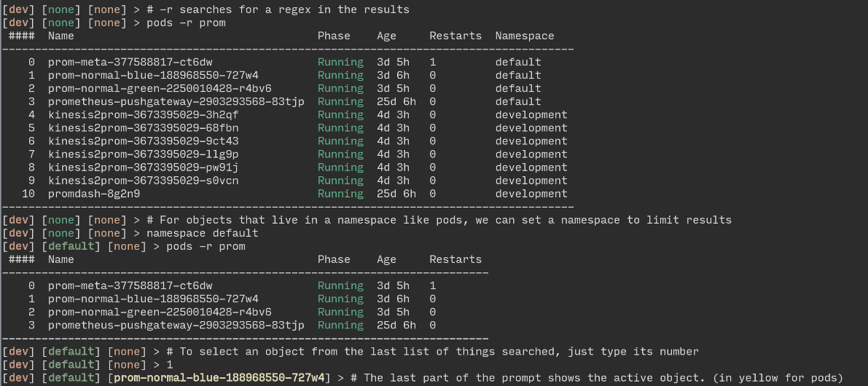Select pod name kinesis2prom-3673395029-s0vcn
This screenshot has width=868, height=386.
pyautogui.click(x=144, y=181)
